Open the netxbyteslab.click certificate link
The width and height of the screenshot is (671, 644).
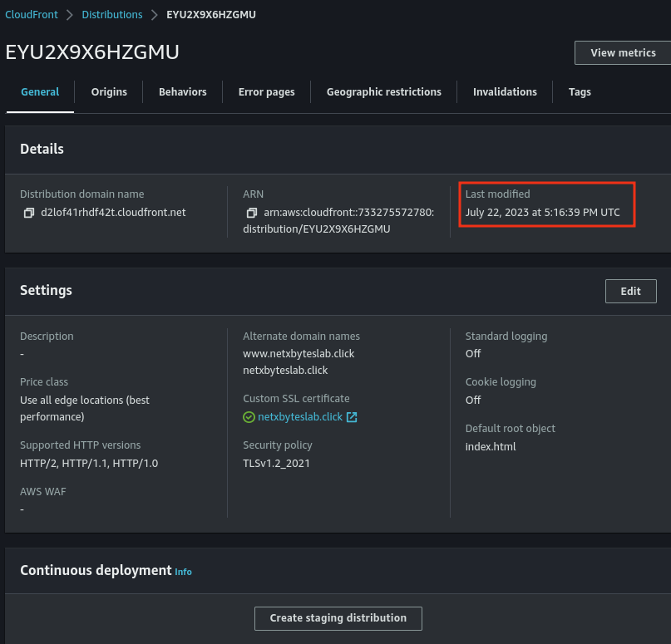coord(300,417)
